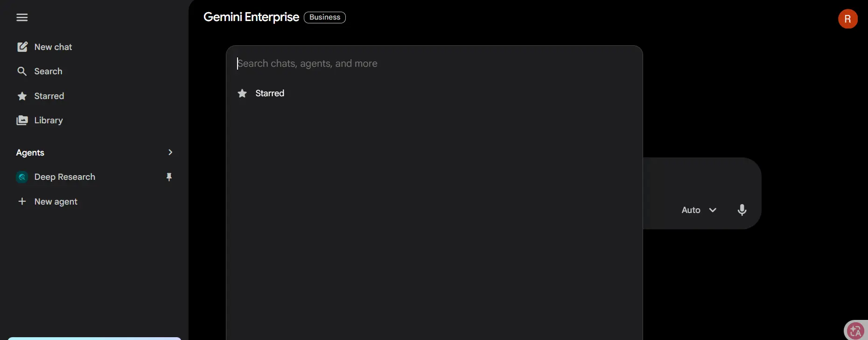Click the Deep Research agent icon
The width and height of the screenshot is (868, 340).
pos(22,177)
